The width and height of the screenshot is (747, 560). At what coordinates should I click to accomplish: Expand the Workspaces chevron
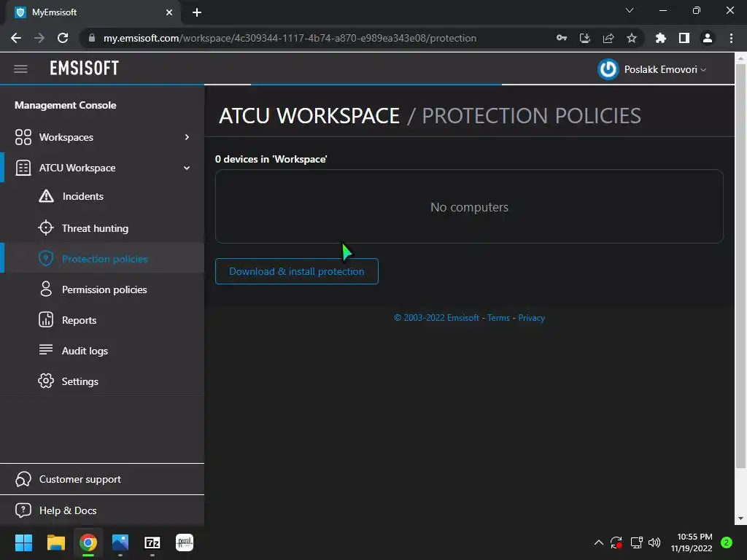187,137
